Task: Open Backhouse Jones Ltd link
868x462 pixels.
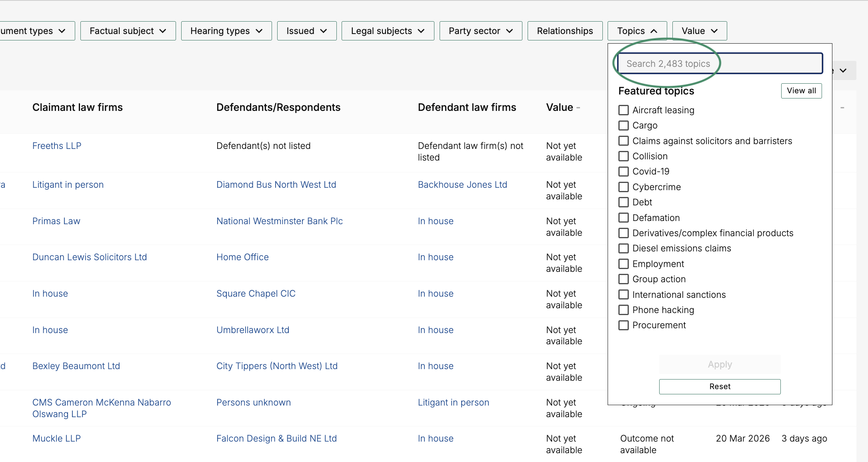Action: (x=462, y=185)
